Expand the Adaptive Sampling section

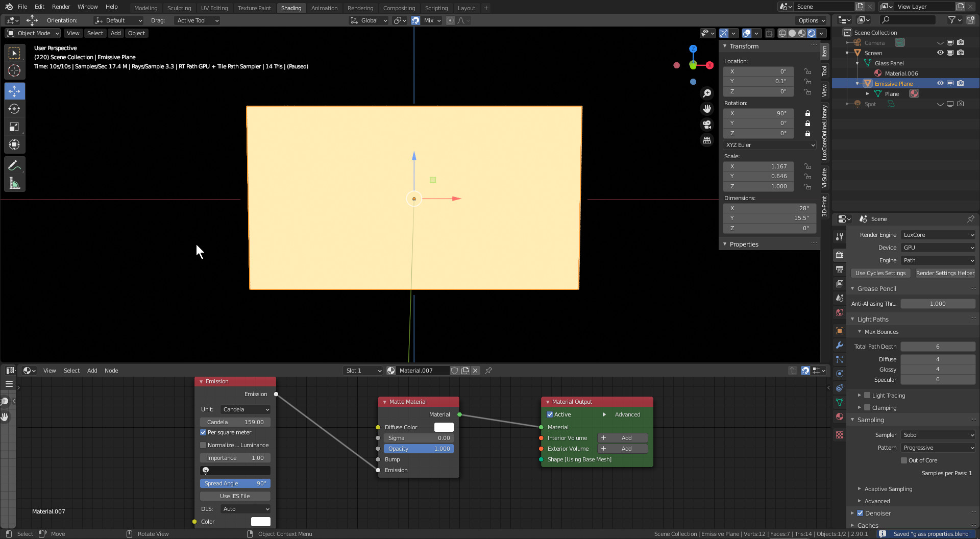888,489
